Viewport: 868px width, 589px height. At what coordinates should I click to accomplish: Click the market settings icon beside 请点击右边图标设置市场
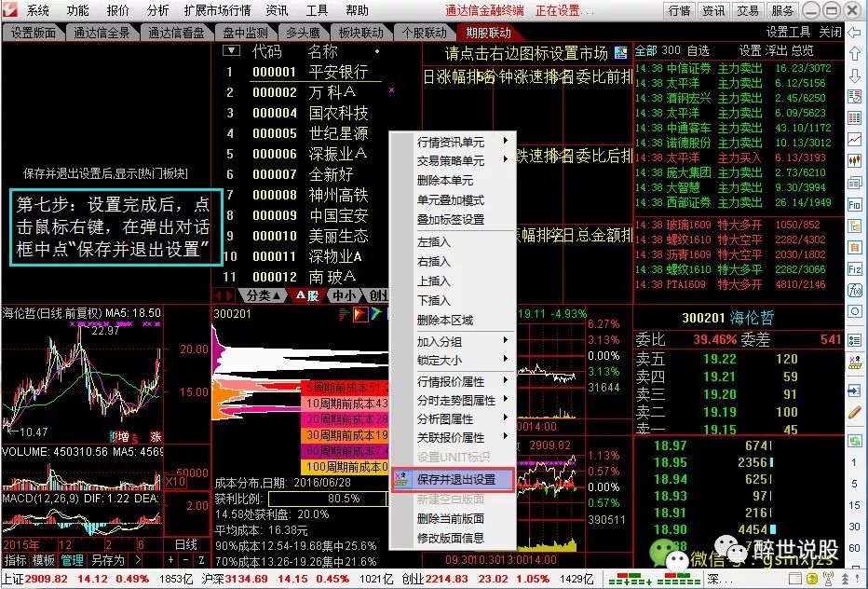coord(621,52)
